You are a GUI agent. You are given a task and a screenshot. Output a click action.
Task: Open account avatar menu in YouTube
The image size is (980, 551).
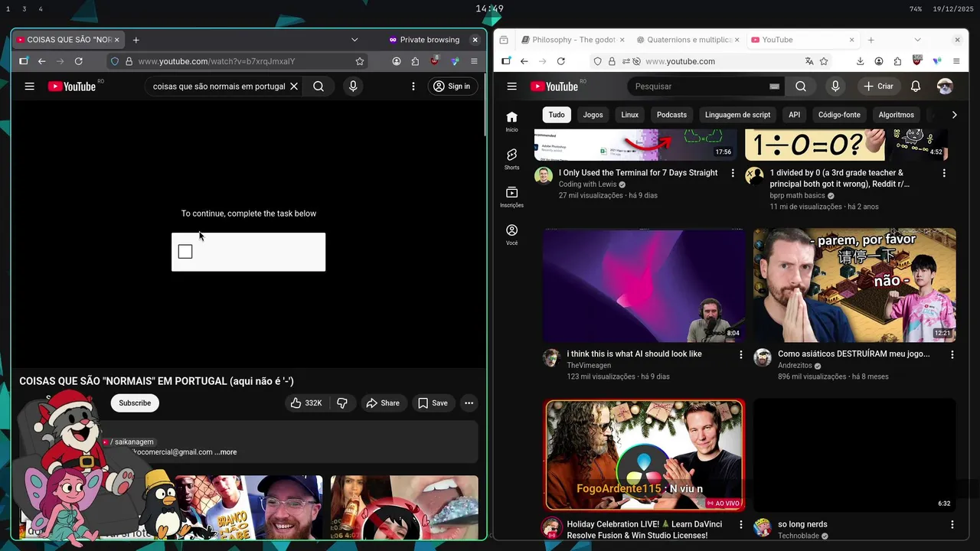[946, 86]
